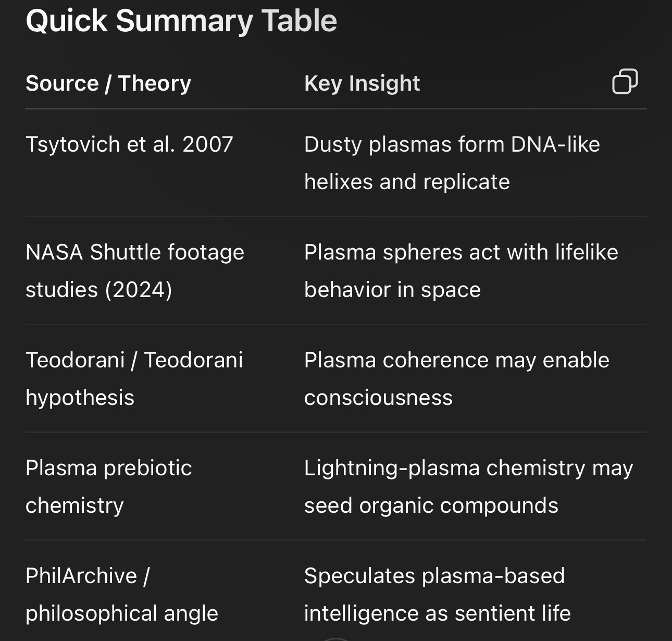
Task: Click the Tsytovich et al. 2007 cell
Action: click(129, 144)
